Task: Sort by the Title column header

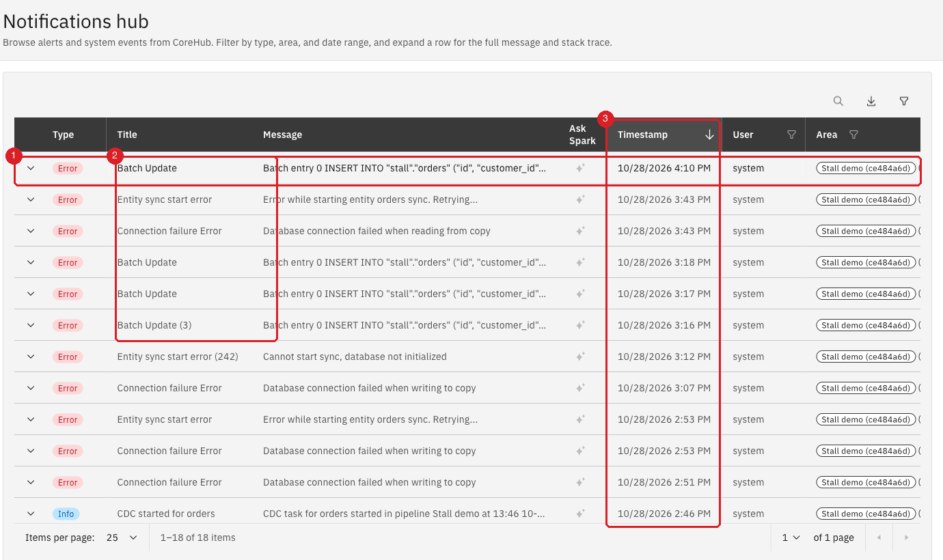Action: (127, 135)
